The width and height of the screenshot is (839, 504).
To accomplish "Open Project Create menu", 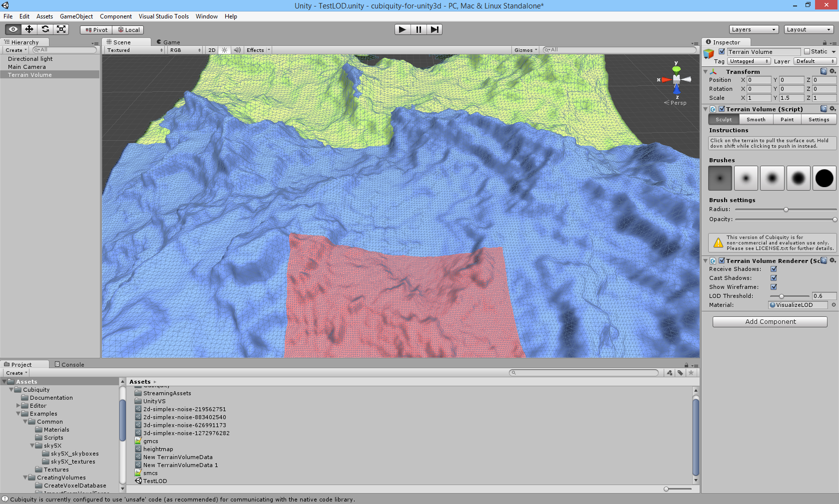I will coord(16,373).
